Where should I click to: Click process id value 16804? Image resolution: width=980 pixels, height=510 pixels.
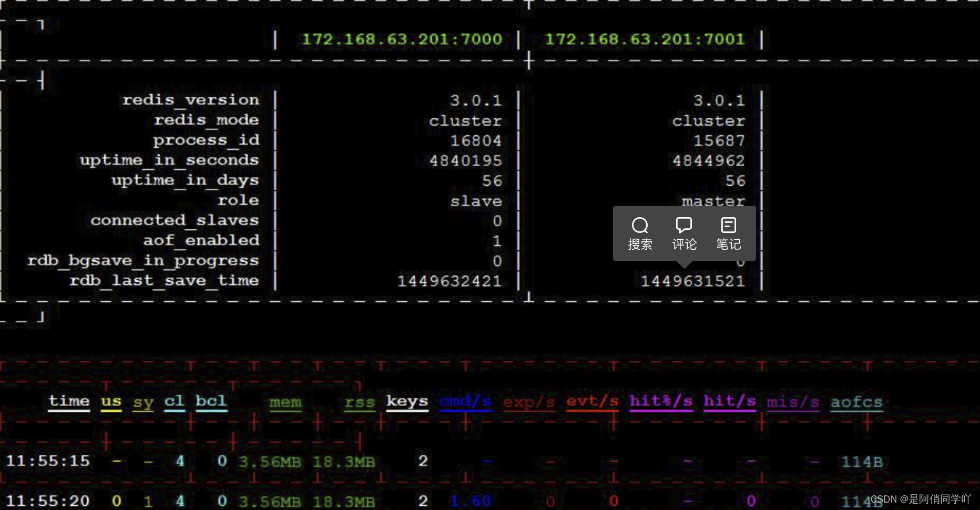[x=476, y=141]
